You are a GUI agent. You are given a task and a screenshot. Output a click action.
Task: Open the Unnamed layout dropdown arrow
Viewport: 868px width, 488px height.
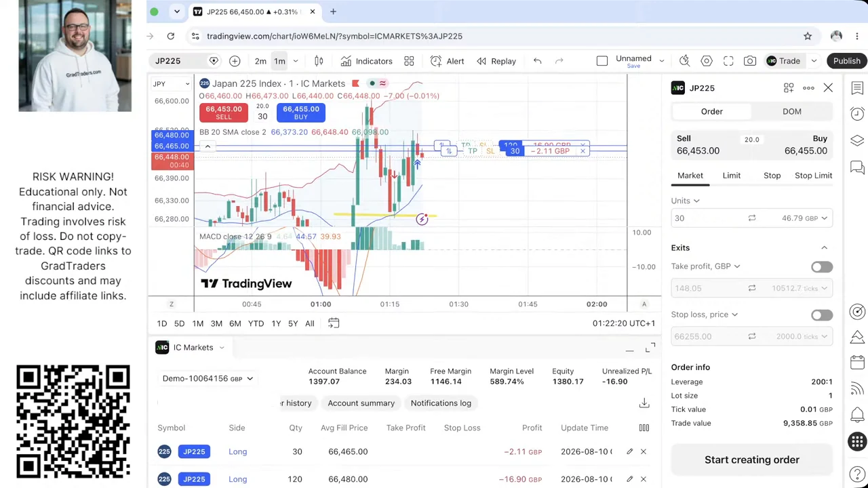point(662,61)
